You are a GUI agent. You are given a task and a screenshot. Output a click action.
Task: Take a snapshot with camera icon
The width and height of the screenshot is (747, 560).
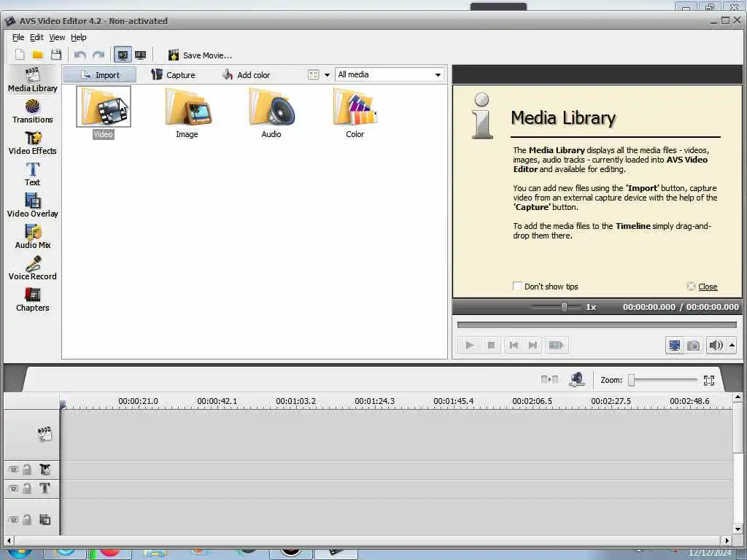[694, 345]
